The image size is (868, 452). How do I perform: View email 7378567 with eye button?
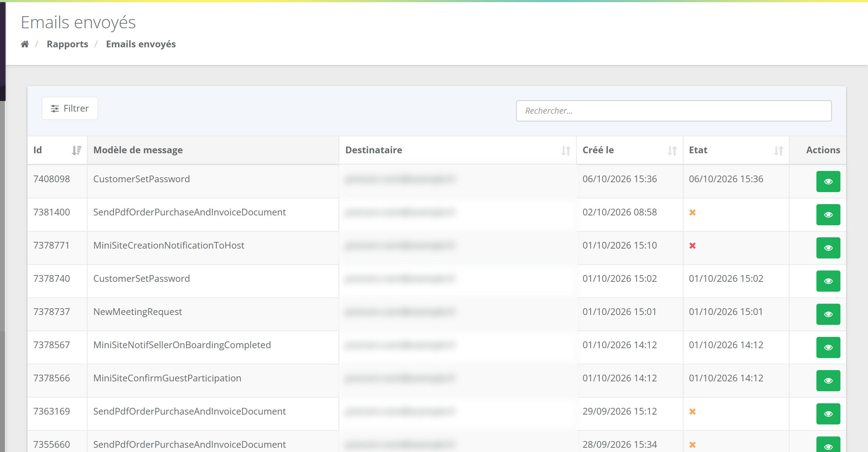(x=828, y=347)
